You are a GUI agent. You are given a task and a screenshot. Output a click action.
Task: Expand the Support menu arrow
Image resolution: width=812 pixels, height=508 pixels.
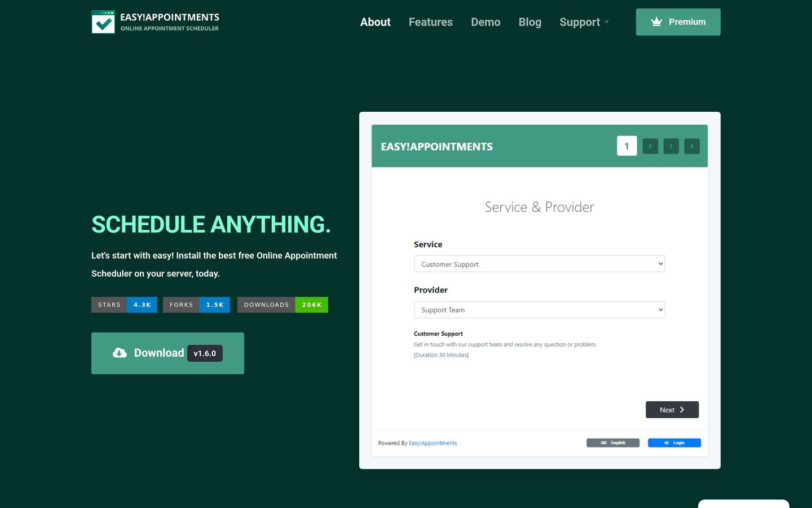[607, 22]
